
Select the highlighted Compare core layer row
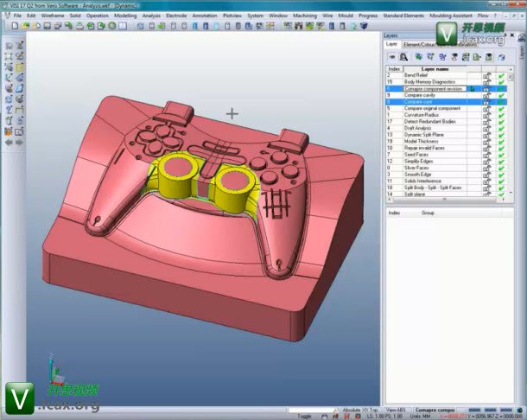pyautogui.click(x=447, y=102)
